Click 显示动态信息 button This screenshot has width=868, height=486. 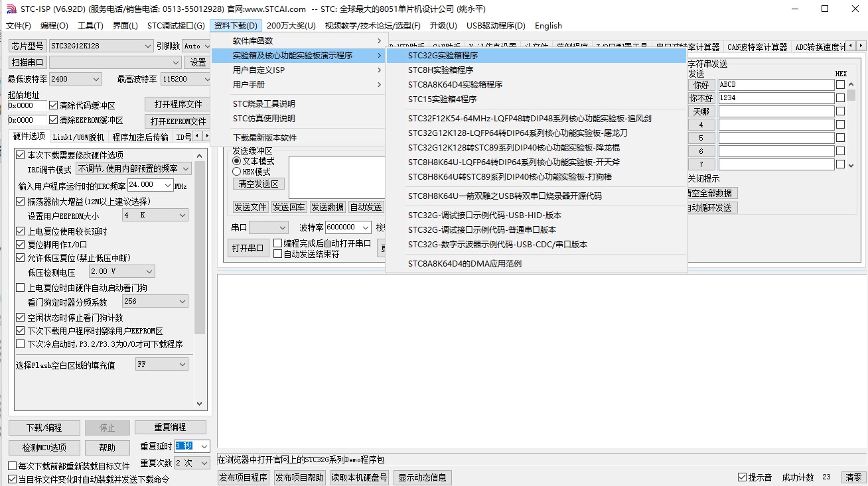coord(422,477)
